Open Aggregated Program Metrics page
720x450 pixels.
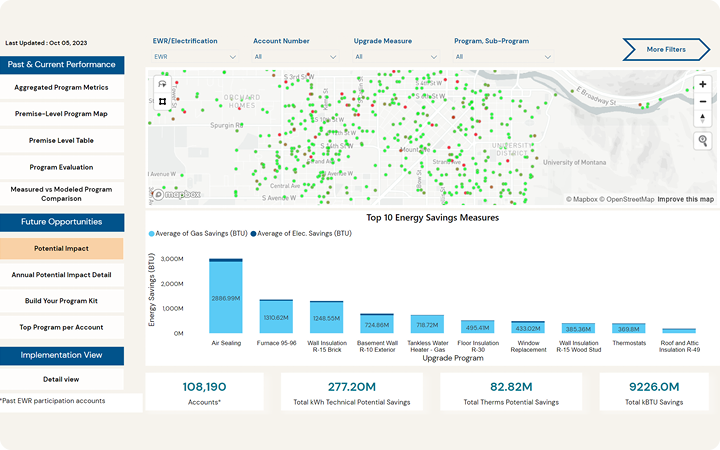click(62, 88)
